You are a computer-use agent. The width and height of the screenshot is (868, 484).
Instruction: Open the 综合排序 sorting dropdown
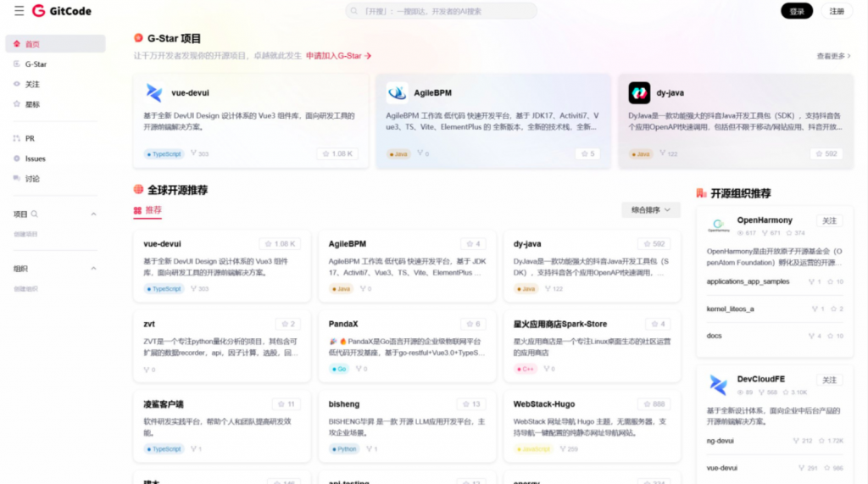651,209
